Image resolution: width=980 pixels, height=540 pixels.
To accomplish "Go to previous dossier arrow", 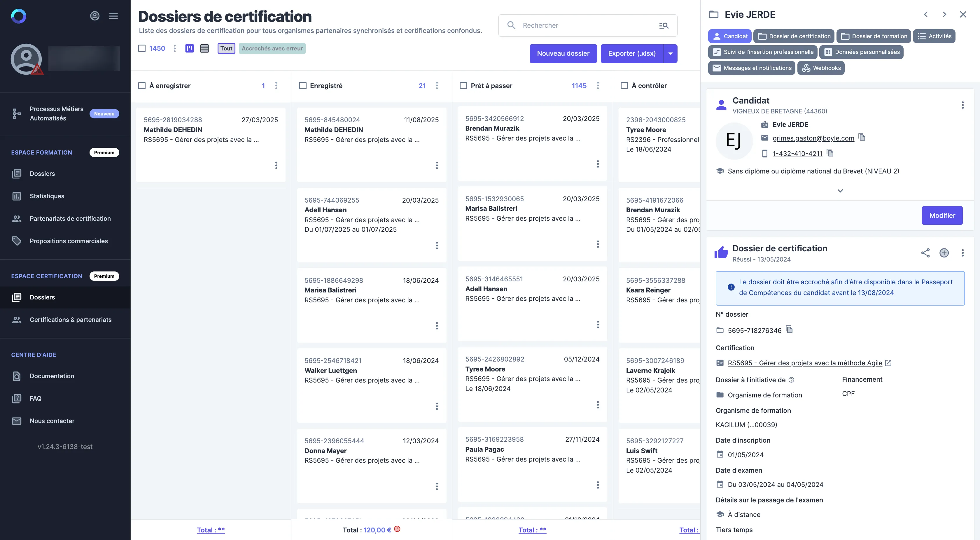I will pos(925,15).
